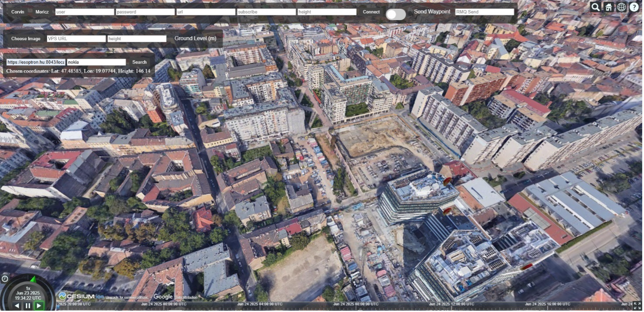Focus the user input field
Viewport: 644px width, 312px height.
(85, 12)
